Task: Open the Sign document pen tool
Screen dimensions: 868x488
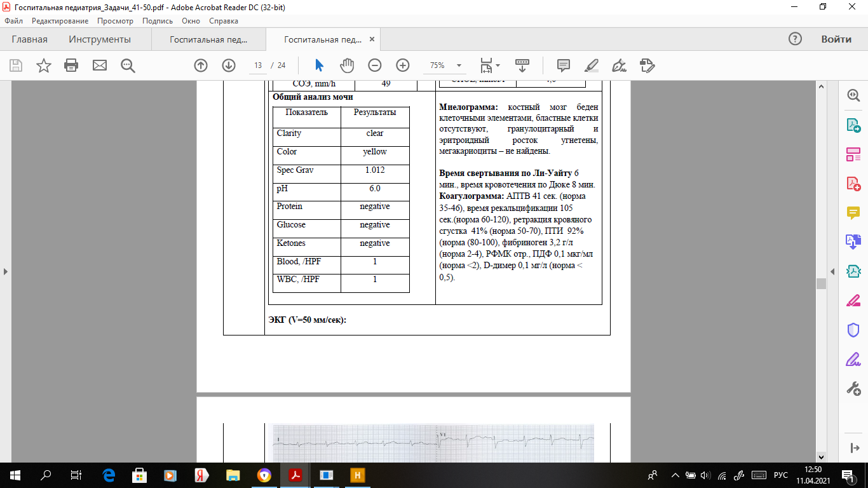Action: 620,65
